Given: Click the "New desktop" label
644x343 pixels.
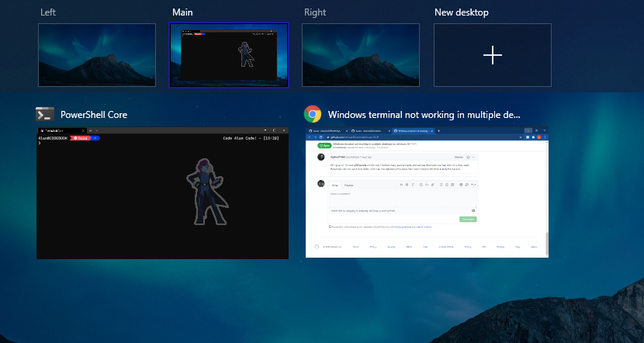Looking at the screenshot, I should click(x=462, y=12).
